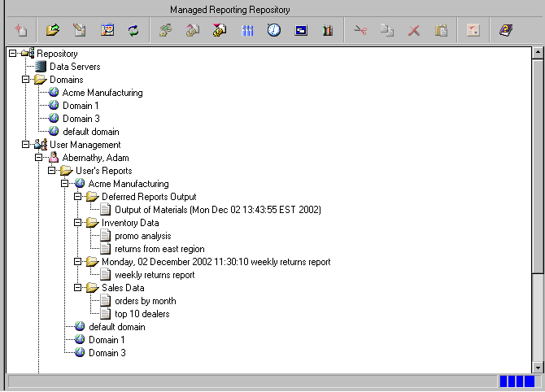This screenshot has height=392, width=545.
Task: Collapse the Inventory Data folder
Action: pos(78,223)
